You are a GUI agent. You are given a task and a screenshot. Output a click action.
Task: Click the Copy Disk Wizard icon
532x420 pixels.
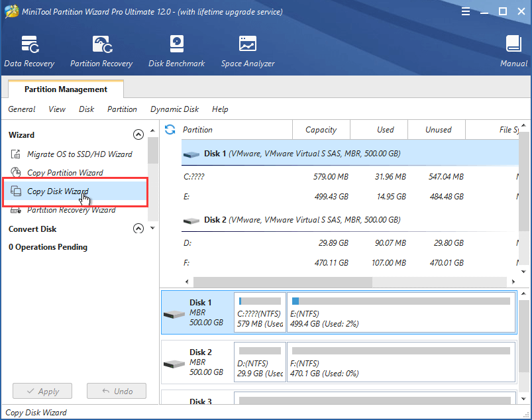tap(16, 191)
